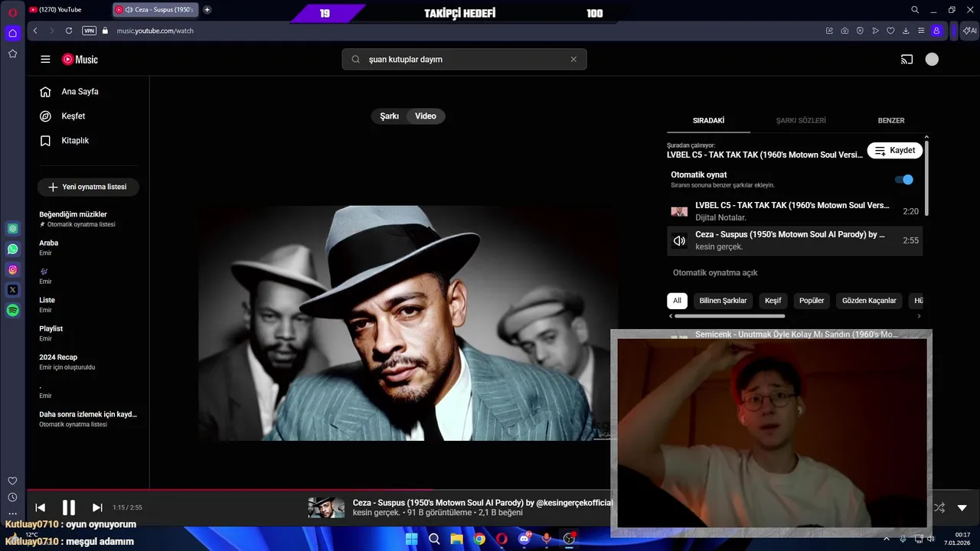Open the Araba playlist

[88, 247]
